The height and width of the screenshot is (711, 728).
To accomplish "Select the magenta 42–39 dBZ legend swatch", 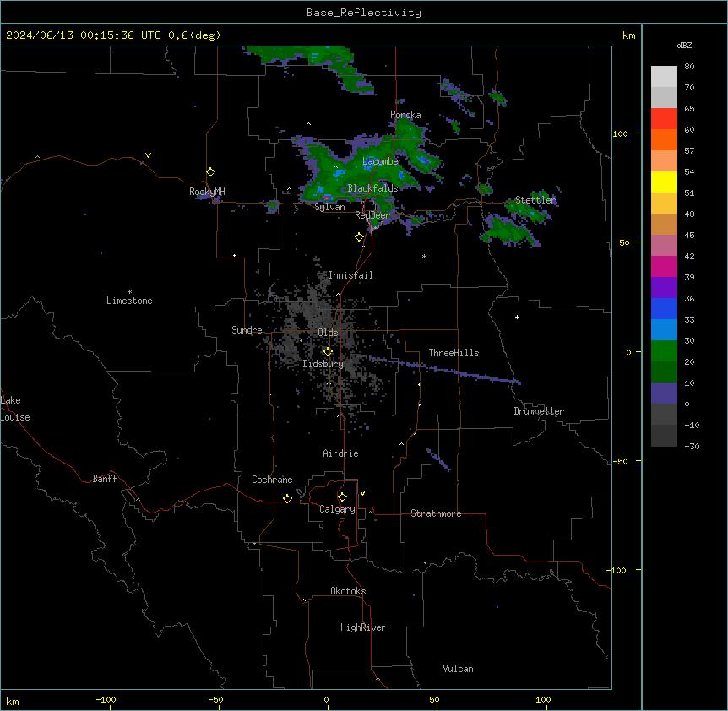I will [x=664, y=266].
